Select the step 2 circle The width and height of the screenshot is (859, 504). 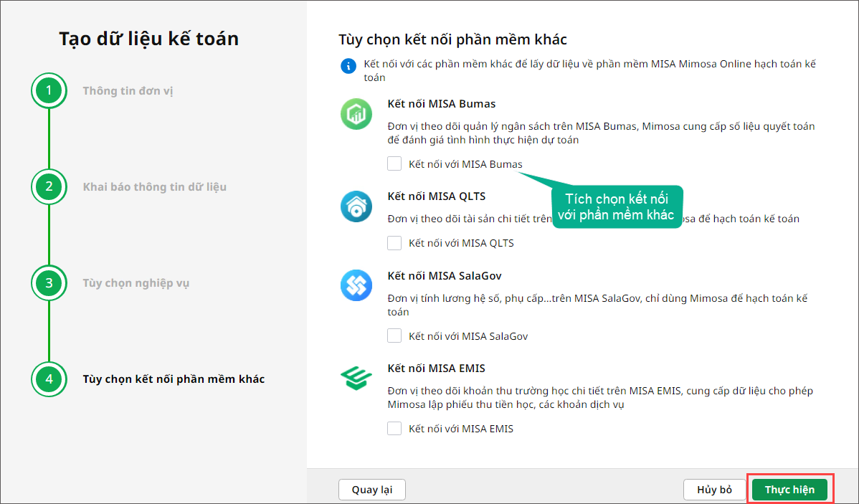49,187
